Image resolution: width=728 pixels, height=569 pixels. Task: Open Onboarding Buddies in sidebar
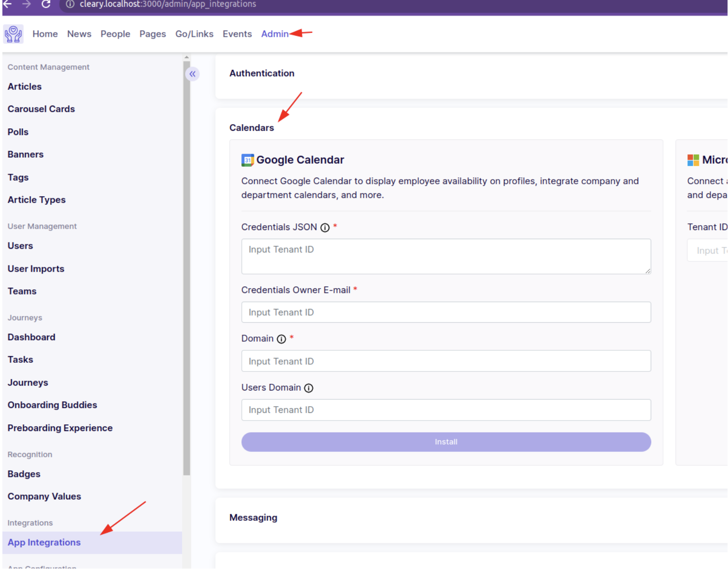(x=52, y=405)
